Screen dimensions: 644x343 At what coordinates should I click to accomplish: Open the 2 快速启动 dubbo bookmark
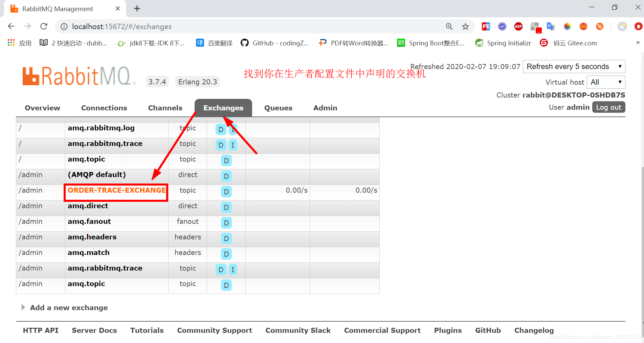[73, 43]
